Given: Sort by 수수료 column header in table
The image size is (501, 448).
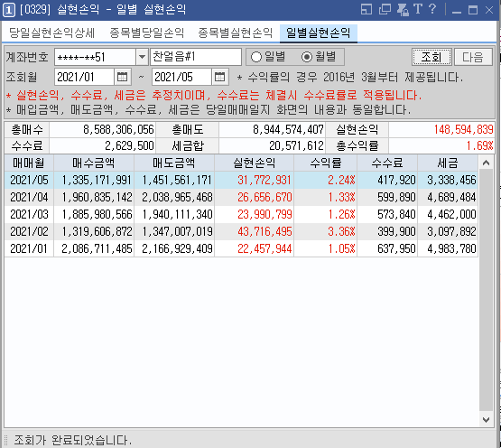Looking at the screenshot, I should (x=387, y=163).
